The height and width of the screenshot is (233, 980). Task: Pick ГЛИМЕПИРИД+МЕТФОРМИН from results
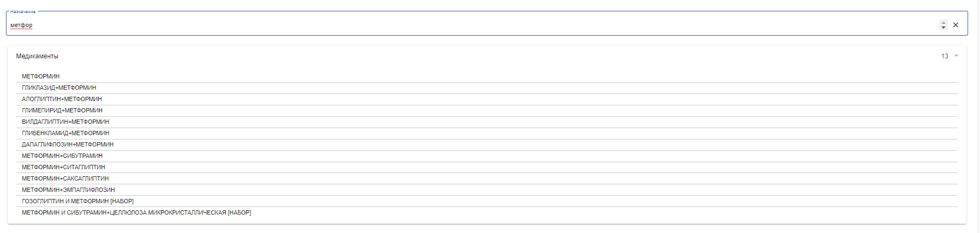coord(487,110)
